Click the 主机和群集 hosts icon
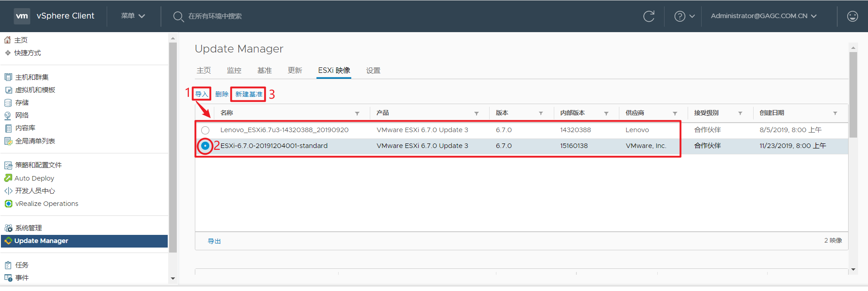The image size is (868, 291). pyautogui.click(x=8, y=77)
